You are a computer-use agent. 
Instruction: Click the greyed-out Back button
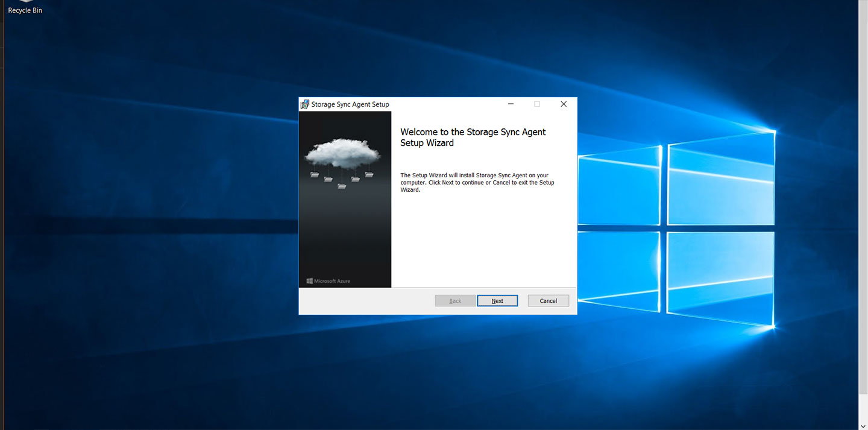(455, 301)
